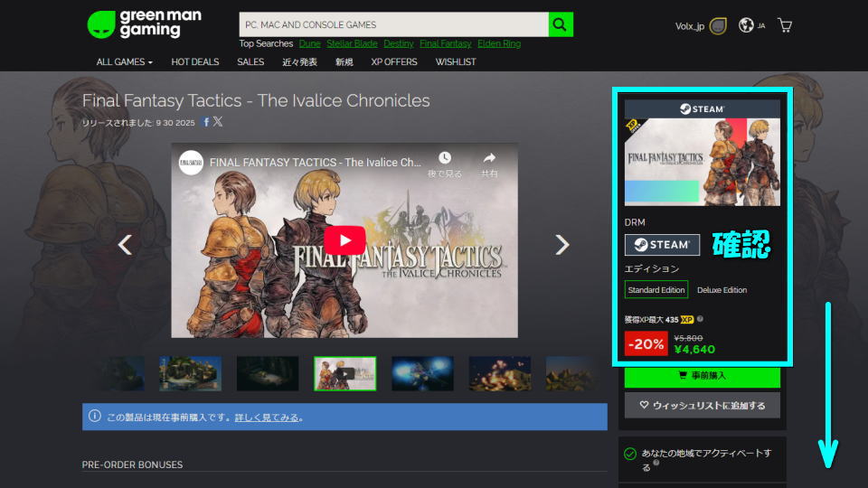868x488 pixels.
Task: Click the Final Fantasy top search link
Action: click(x=445, y=43)
